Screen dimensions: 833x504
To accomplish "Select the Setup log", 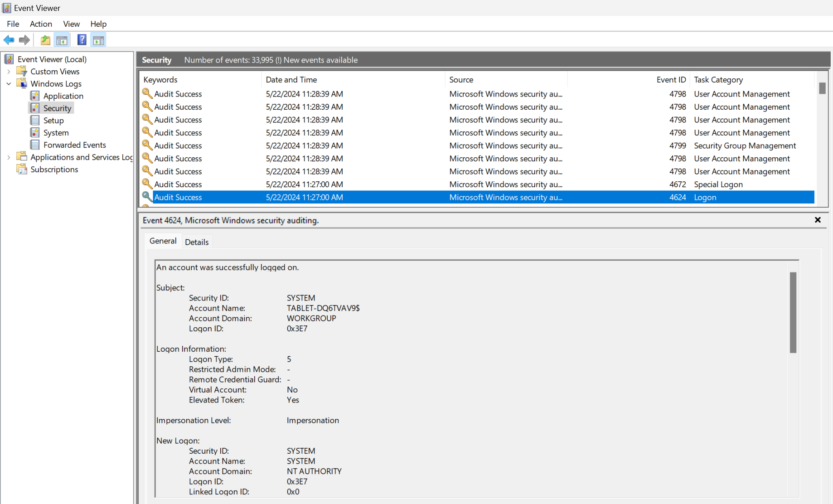I will [53, 120].
